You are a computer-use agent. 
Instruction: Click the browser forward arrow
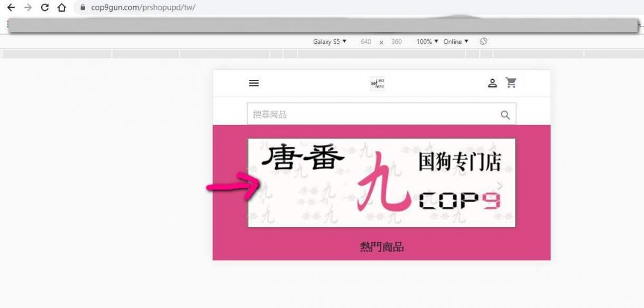tap(28, 7)
